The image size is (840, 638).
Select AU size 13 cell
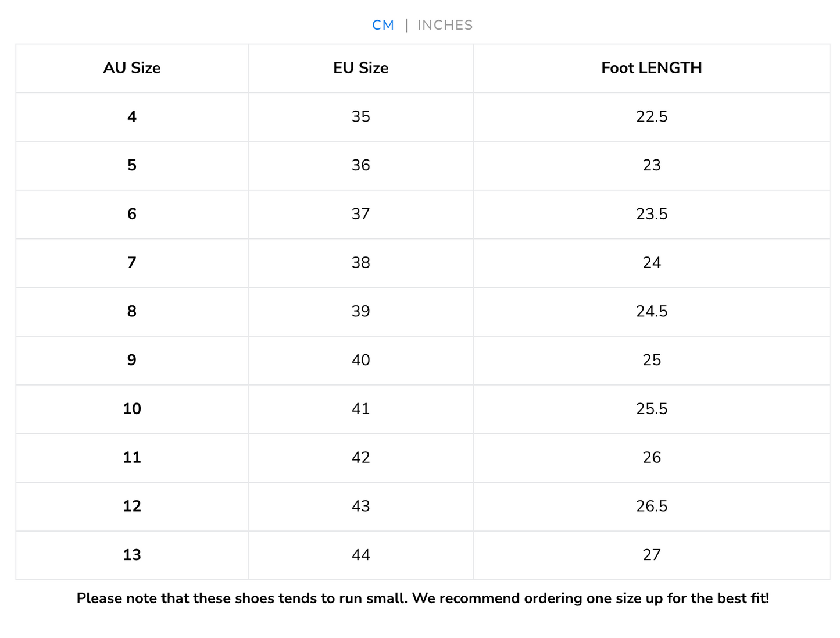132,555
